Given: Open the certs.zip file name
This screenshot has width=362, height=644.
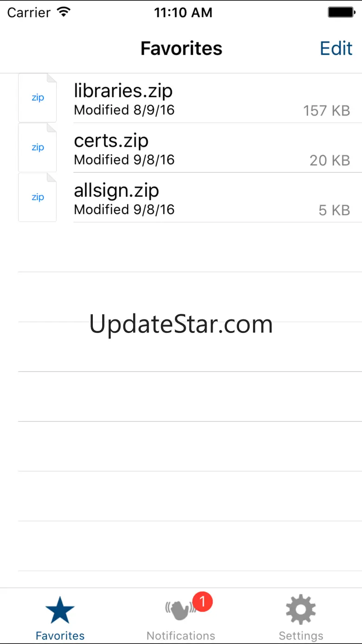Looking at the screenshot, I should click(111, 140).
